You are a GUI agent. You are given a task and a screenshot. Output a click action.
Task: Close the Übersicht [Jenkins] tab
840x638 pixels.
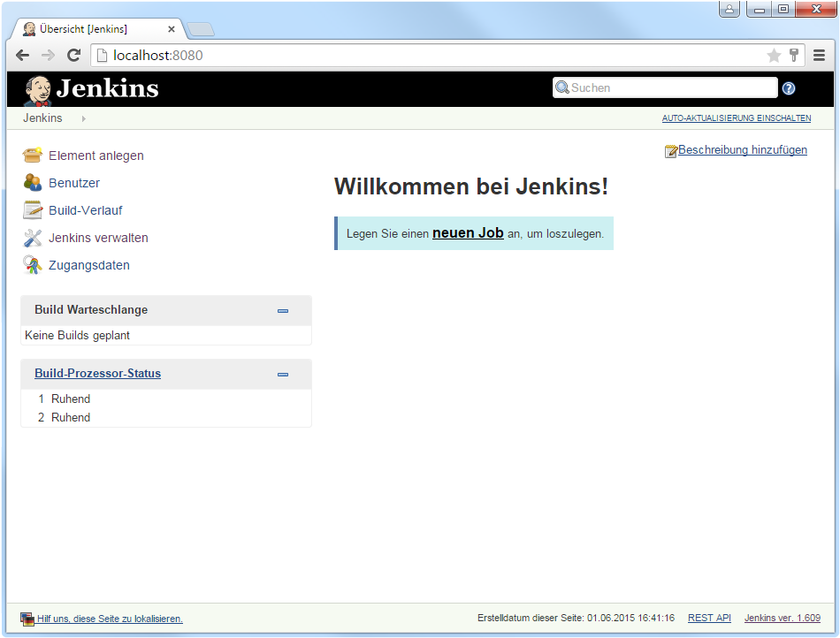[172, 29]
